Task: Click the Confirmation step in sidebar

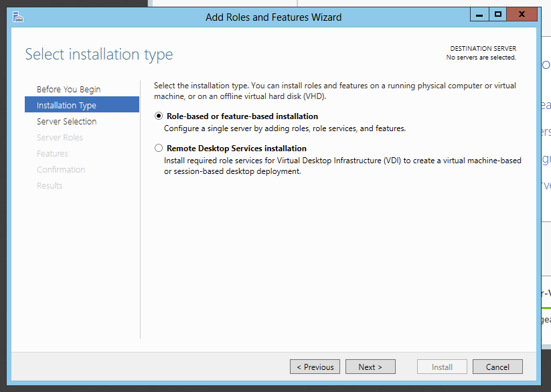Action: tap(61, 170)
